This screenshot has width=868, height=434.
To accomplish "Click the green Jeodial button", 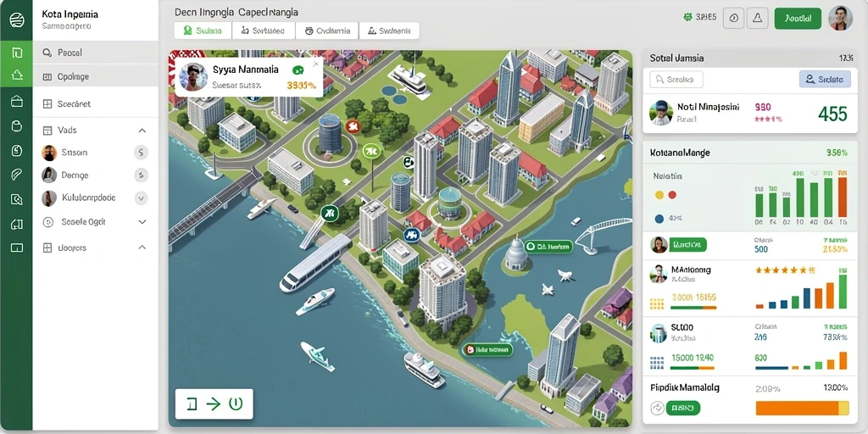I will click(798, 19).
